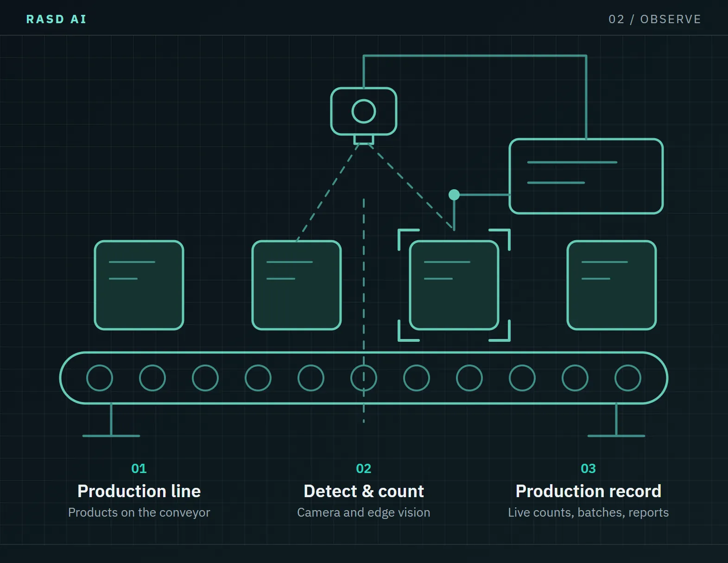Click the "Camera and edge vision" caption

364,512
